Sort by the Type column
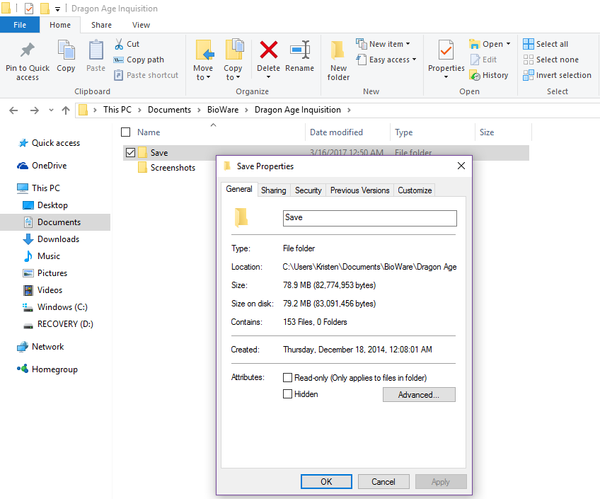Screen dimensions: 600x499 (x=404, y=132)
